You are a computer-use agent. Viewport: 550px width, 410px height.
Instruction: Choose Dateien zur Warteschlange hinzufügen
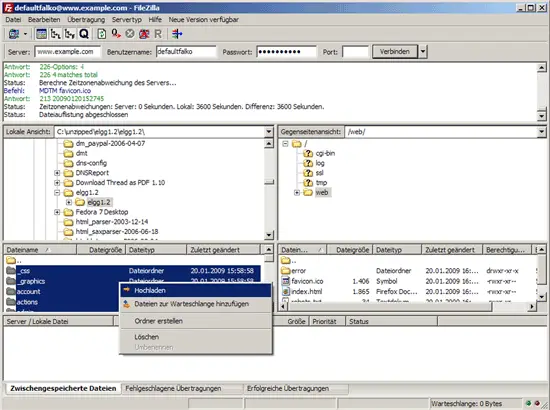click(196, 304)
